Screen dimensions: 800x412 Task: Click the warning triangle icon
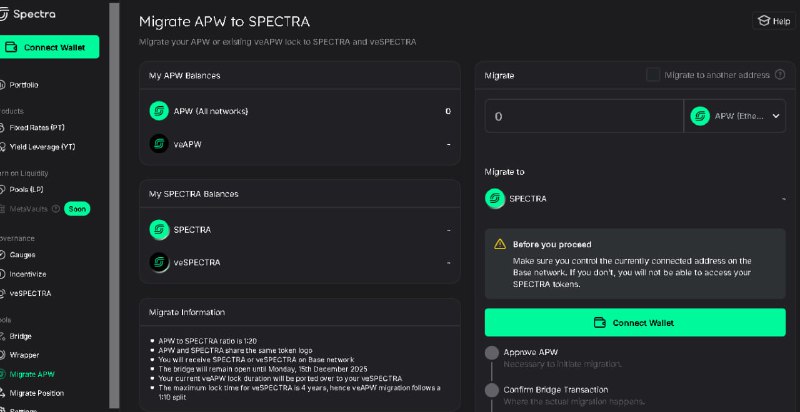click(x=499, y=244)
